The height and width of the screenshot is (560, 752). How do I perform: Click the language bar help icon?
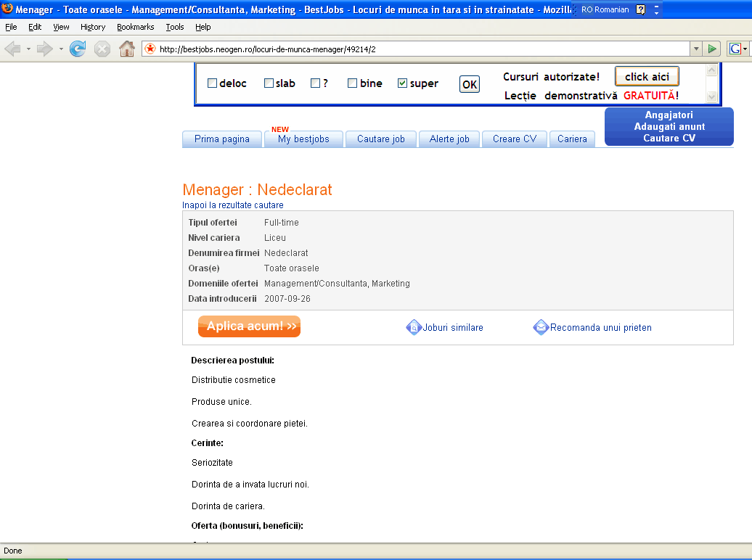pyautogui.click(x=641, y=9)
